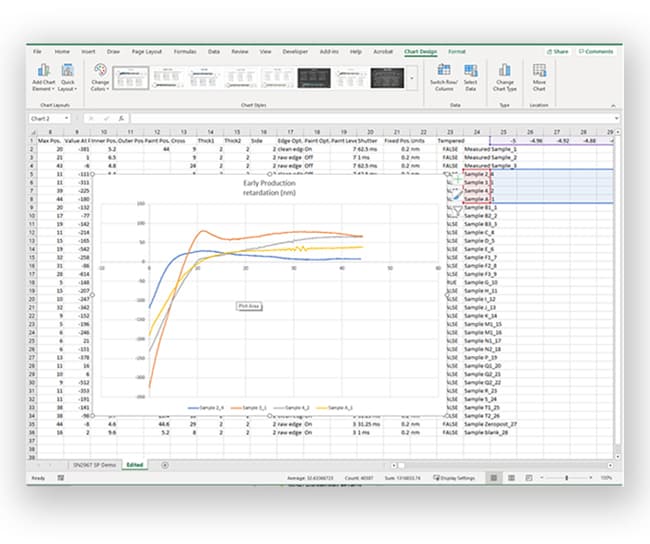Select the Chart Design tab
Image resolution: width=650 pixels, height=544 pixels.
coord(420,51)
